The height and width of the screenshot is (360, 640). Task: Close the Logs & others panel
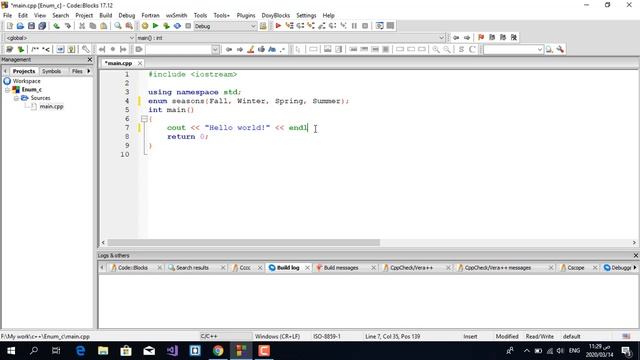(636, 256)
